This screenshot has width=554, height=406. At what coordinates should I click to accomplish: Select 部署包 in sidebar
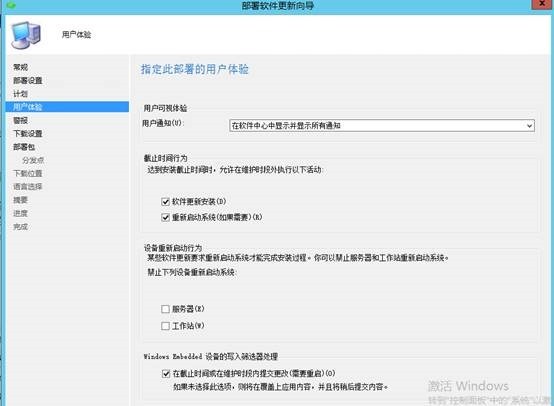pyautogui.click(x=24, y=147)
